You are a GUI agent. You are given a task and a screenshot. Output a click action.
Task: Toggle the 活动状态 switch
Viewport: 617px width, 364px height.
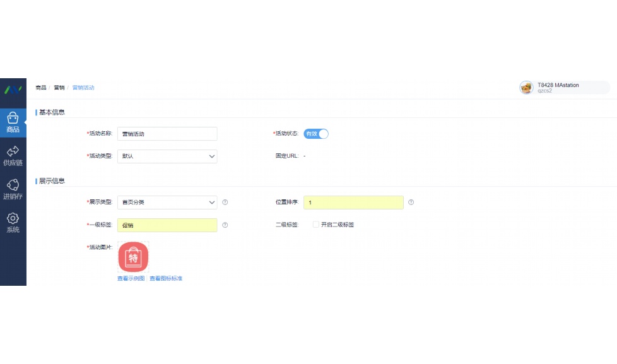click(316, 134)
